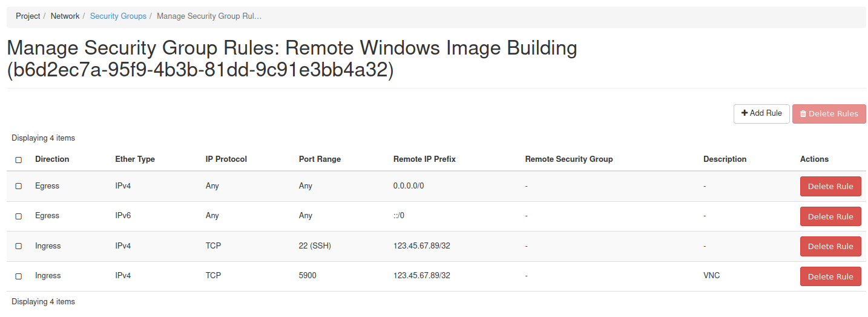Click 123.45.67.89/32 in the VNC row
The height and width of the screenshot is (317, 868).
coord(422,275)
